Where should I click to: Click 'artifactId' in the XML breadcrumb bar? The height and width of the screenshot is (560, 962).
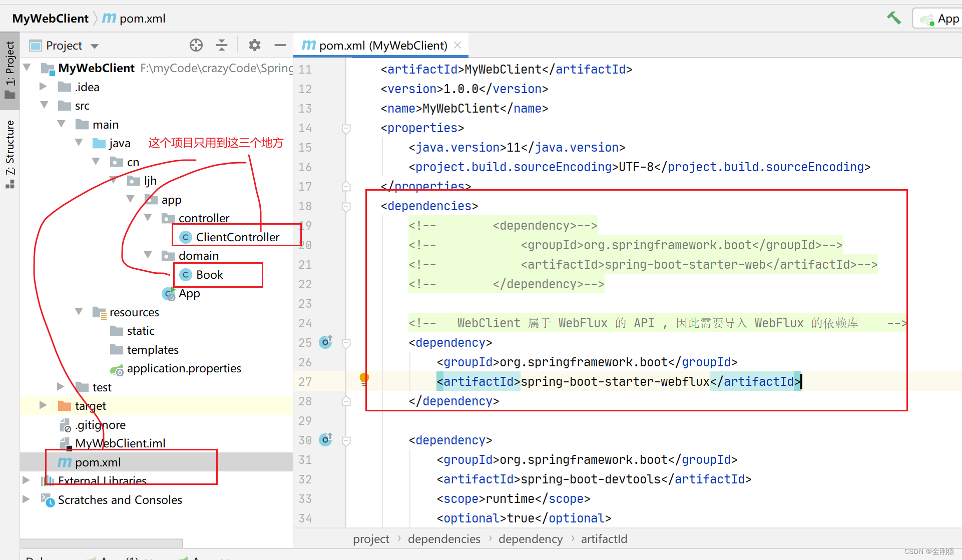point(604,539)
